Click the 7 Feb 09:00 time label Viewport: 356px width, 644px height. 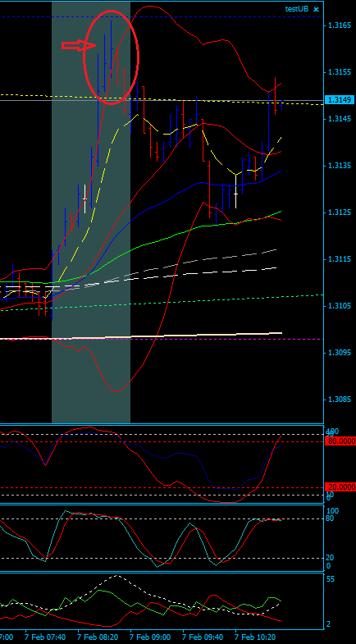pyautogui.click(x=150, y=637)
